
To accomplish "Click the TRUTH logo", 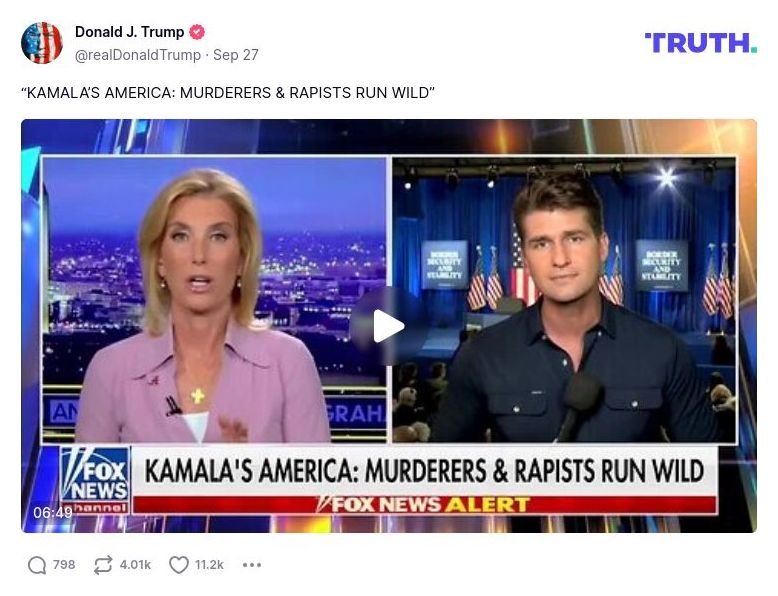I will click(701, 43).
